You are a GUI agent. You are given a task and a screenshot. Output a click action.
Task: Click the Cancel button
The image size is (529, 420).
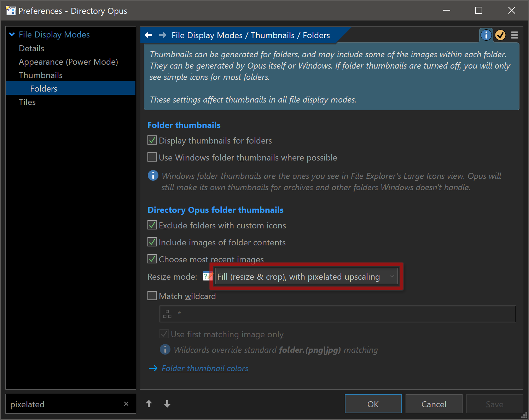point(434,404)
